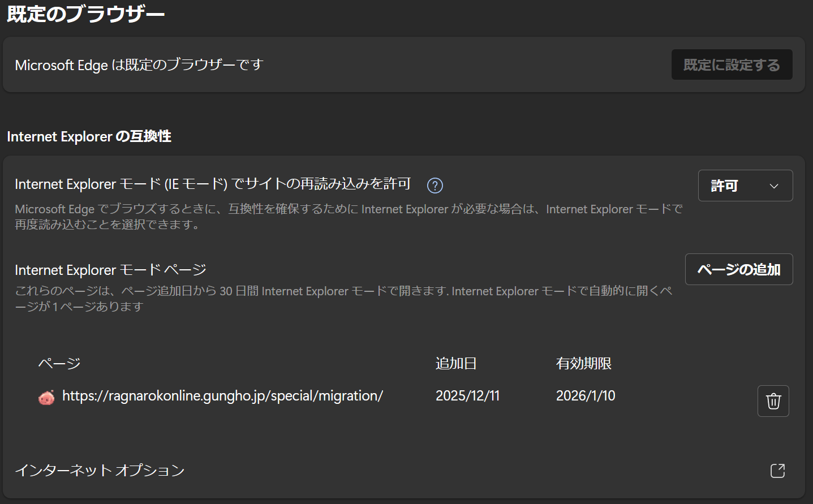The image size is (813, 504).
Task: Open インターネット オプション
Action: [100, 471]
